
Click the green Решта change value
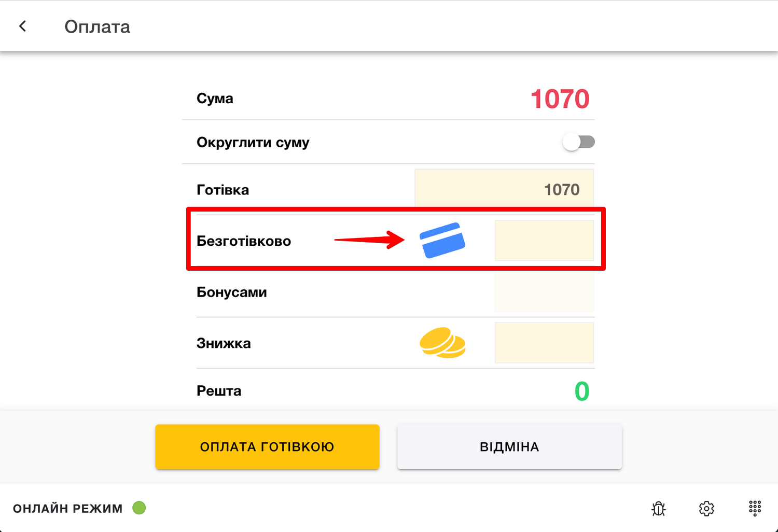pyautogui.click(x=581, y=391)
